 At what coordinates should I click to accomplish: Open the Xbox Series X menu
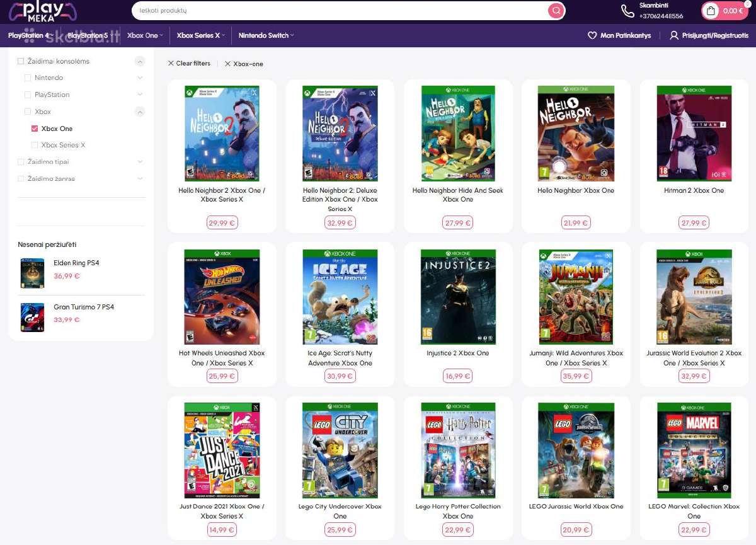tap(200, 35)
